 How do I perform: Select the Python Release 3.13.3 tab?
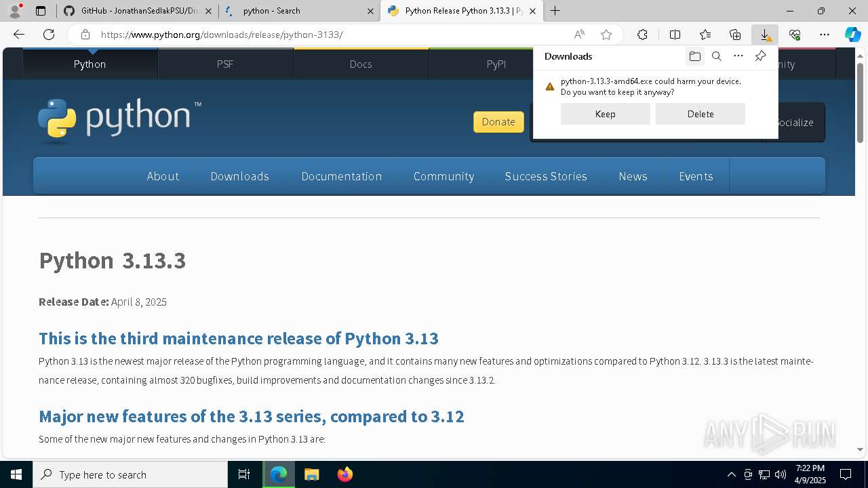point(462,11)
